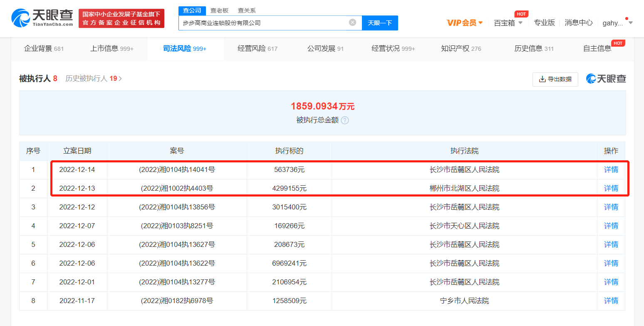
Task: Open the VIP会员 dropdown
Action: click(465, 23)
